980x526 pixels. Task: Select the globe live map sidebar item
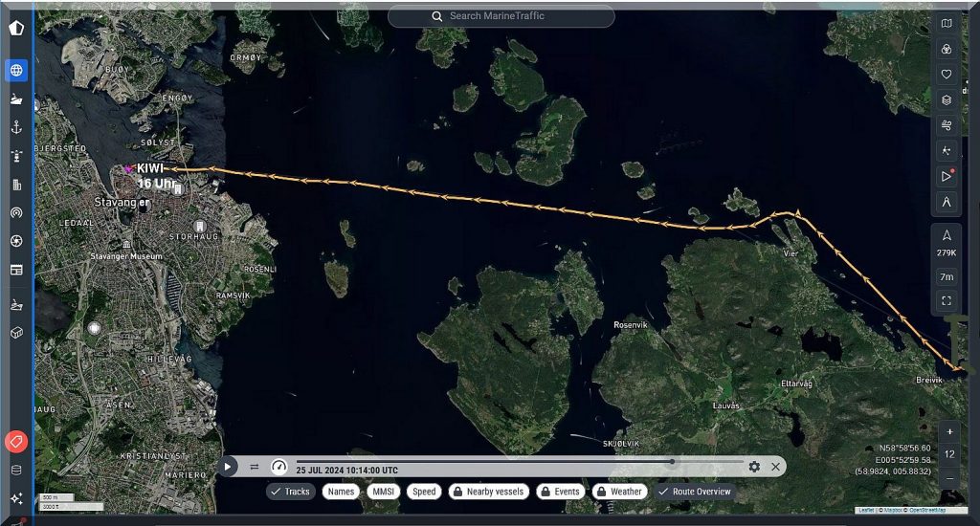click(x=16, y=70)
